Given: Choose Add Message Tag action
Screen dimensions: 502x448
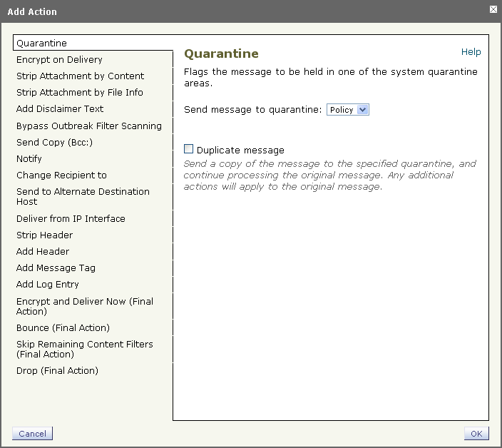Looking at the screenshot, I should coord(56,268).
